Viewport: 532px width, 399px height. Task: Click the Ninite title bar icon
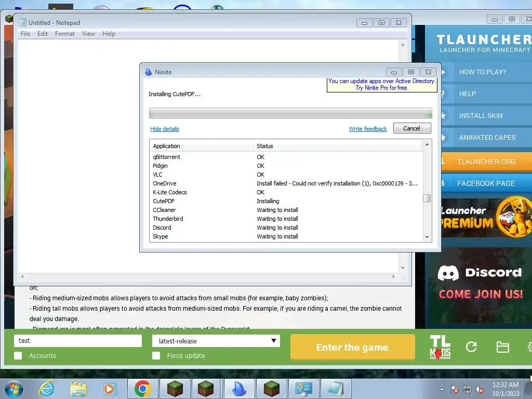[x=148, y=72]
